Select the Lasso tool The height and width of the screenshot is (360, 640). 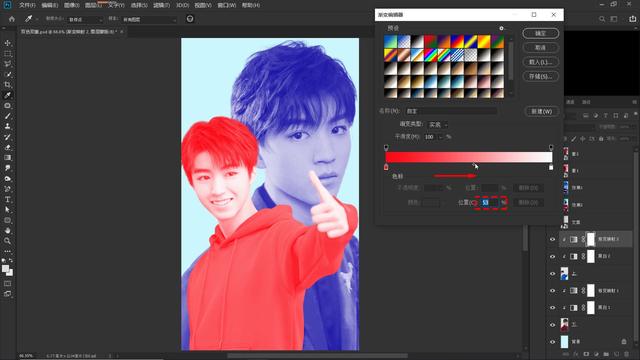coord(7,64)
